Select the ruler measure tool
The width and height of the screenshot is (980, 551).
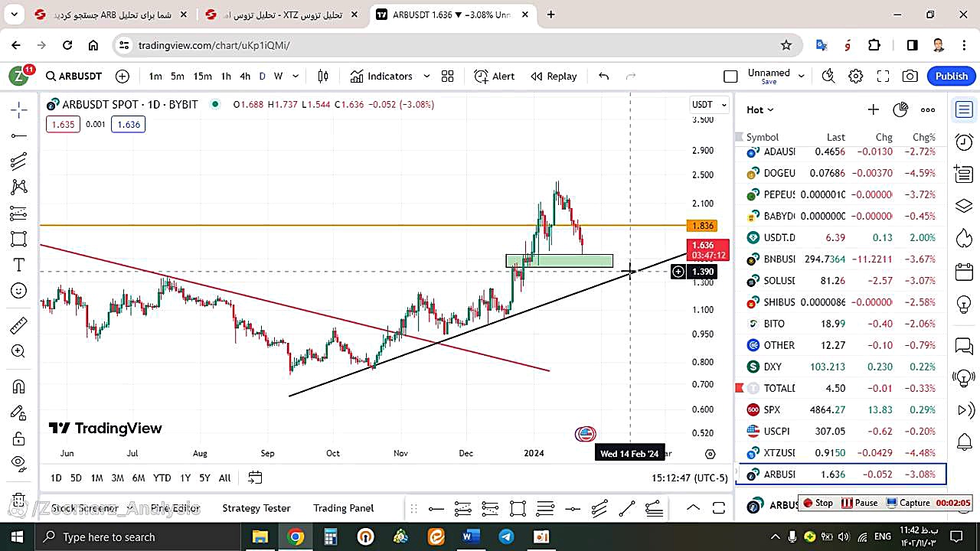19,326
